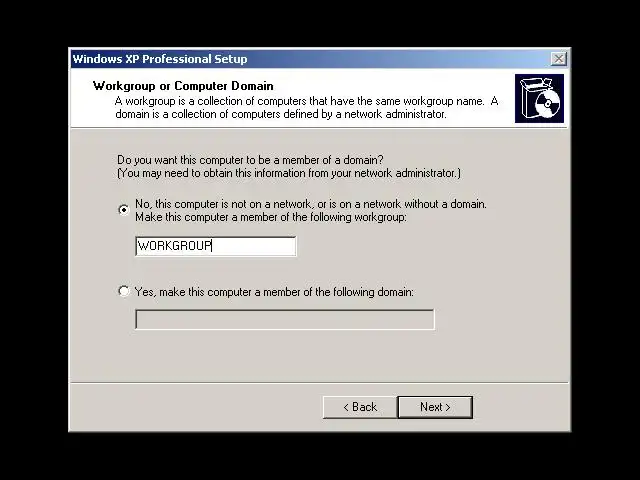Click into the WORKGROUP name field

(216, 246)
